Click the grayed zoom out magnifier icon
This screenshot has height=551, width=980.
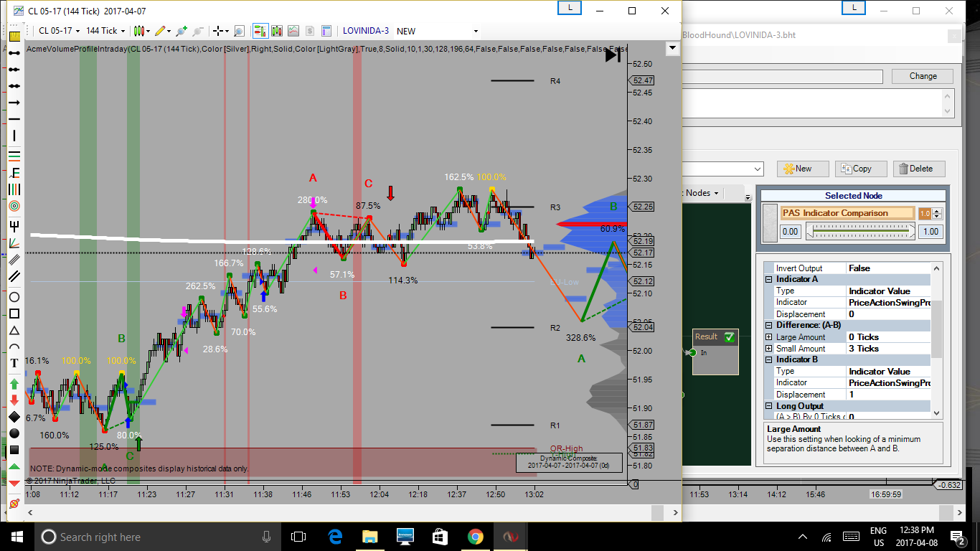click(199, 31)
